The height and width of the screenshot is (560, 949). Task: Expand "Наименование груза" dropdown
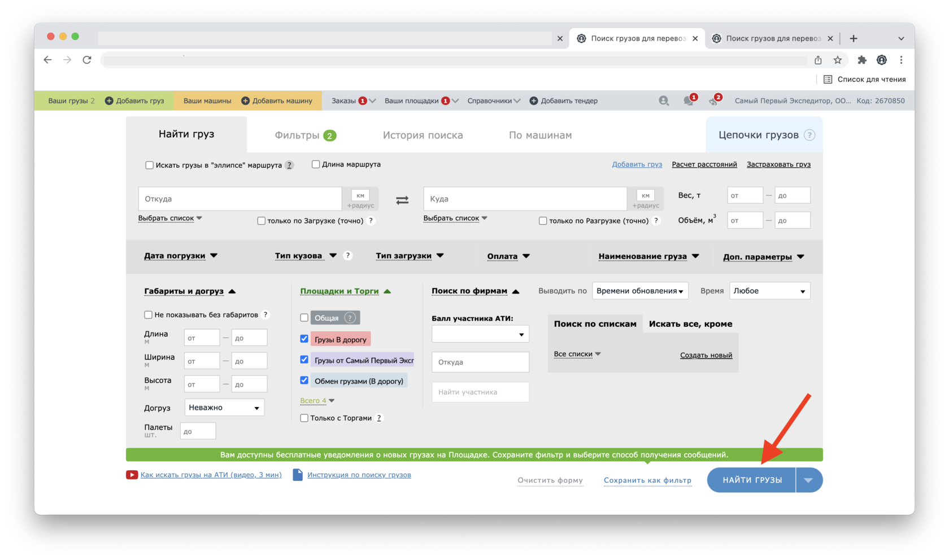[648, 256]
